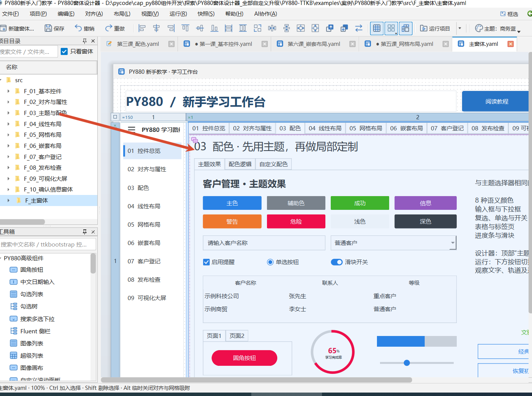The image size is (532, 396).
Task: Click the swap arrows toolbar icon
Action: click(359, 28)
